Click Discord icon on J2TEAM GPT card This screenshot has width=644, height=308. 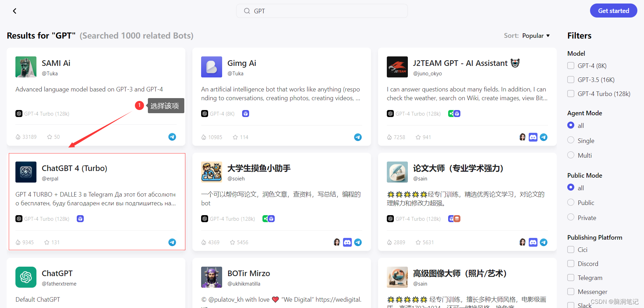[x=533, y=137]
